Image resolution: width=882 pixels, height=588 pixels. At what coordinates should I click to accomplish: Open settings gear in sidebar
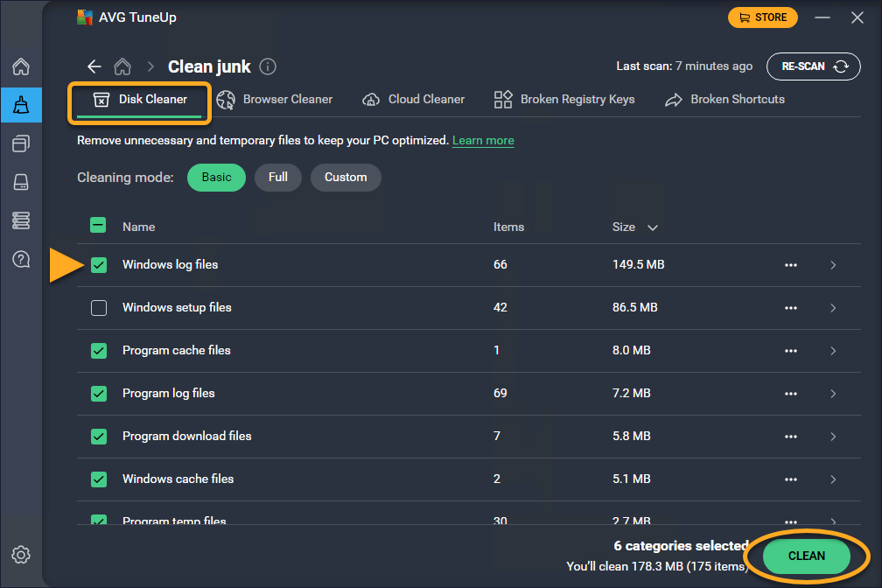21,555
